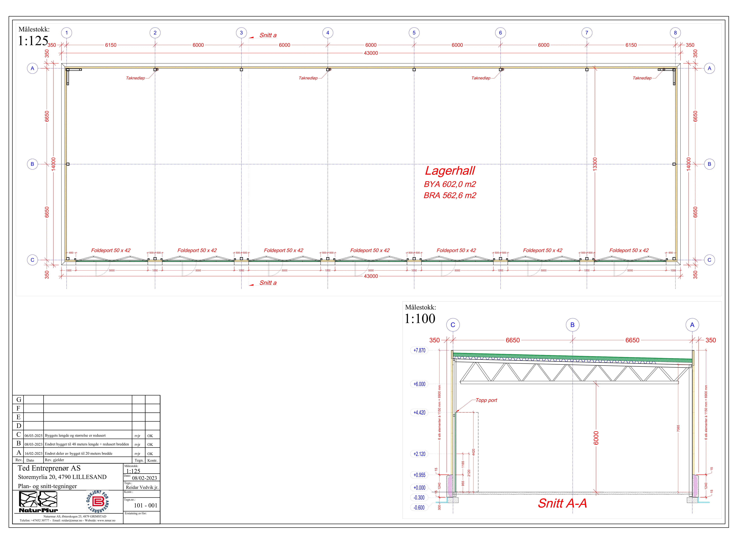
Task: Click the 'Foldeport 50 x 42' label between grids 7 and 8
Action: tap(629, 251)
